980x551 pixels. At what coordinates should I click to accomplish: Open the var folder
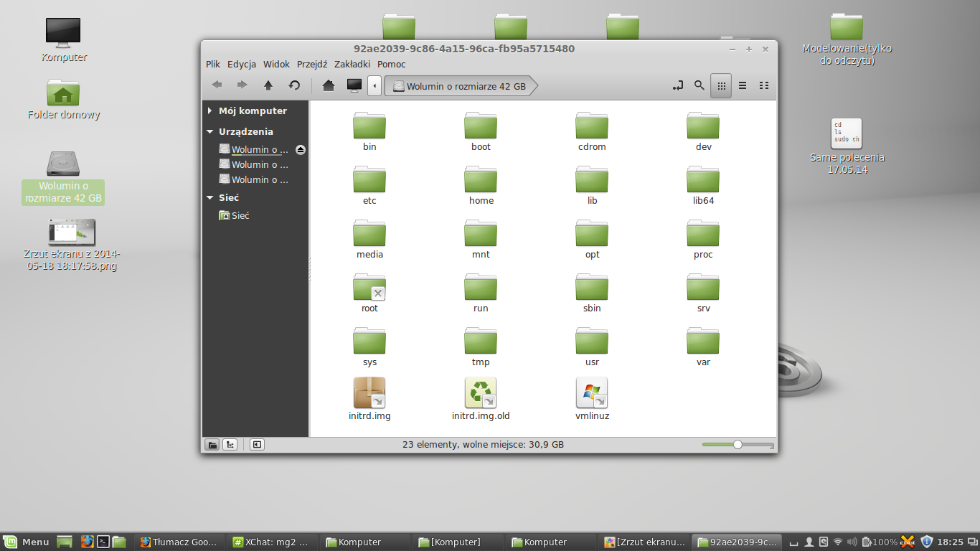703,347
